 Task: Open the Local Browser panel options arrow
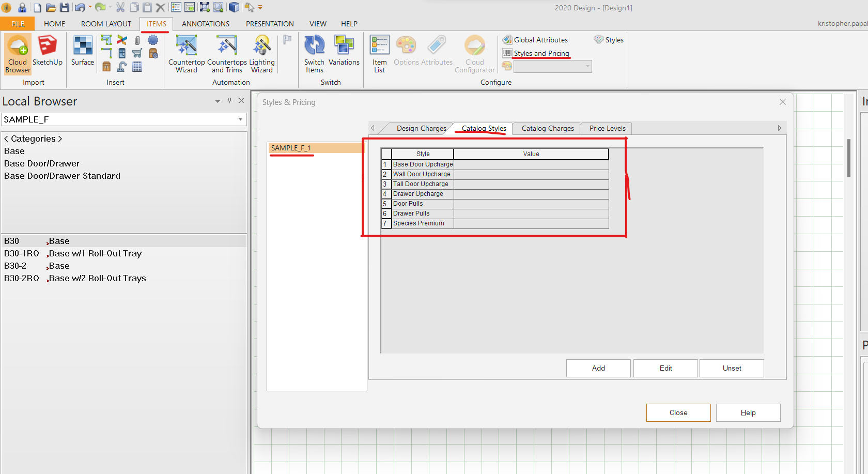pyautogui.click(x=218, y=101)
